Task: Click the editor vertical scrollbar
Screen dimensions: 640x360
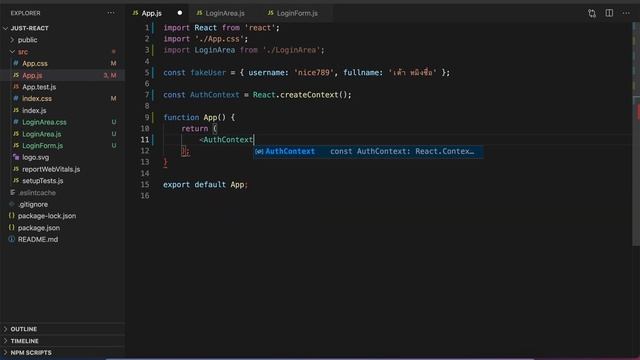Action: pos(636,135)
